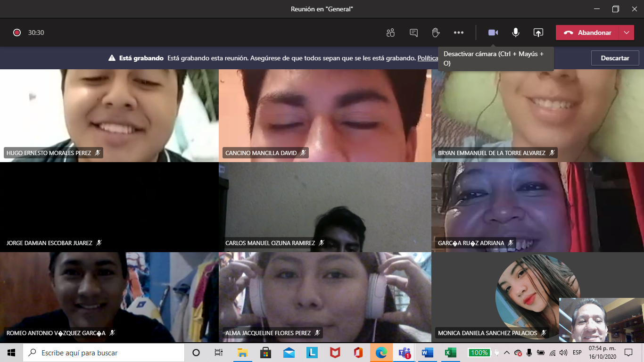Click the green 100% battery indicator
The image size is (644, 362).
[479, 353]
